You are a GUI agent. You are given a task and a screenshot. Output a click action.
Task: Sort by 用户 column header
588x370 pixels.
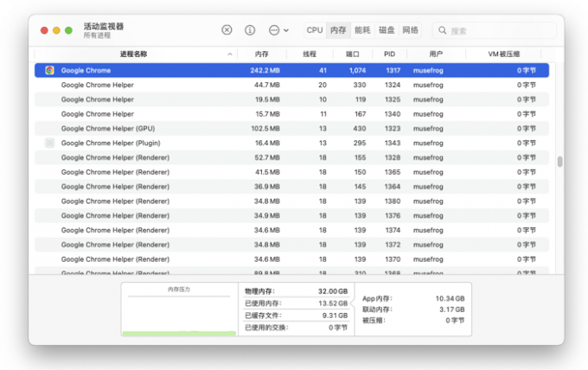(x=436, y=54)
